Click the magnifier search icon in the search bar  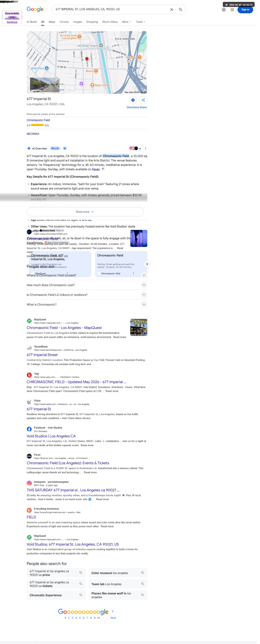click(x=180, y=9)
